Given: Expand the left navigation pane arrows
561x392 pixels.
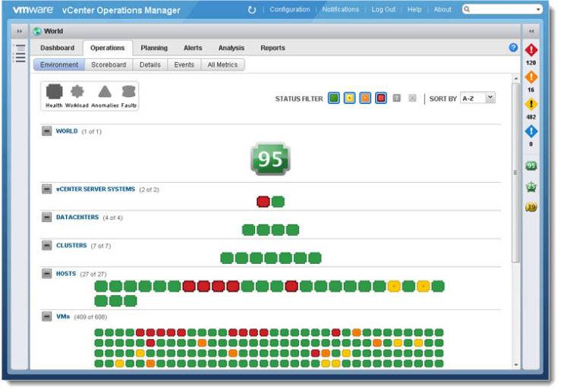Looking at the screenshot, I should 19,31.
